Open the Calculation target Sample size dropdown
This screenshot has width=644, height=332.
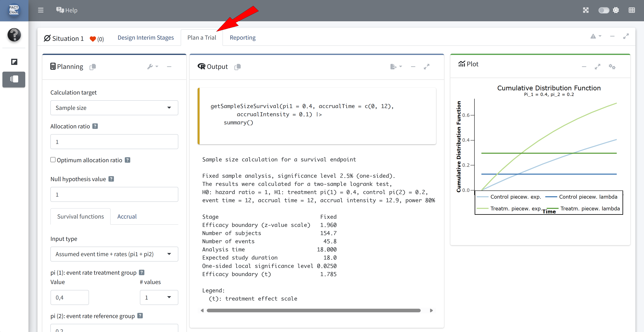[114, 108]
